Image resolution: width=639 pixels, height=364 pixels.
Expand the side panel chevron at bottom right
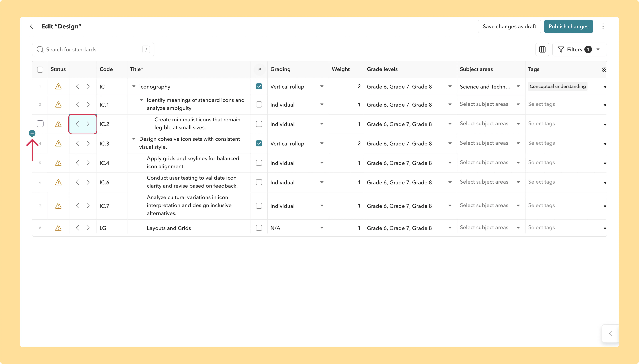[x=610, y=334]
